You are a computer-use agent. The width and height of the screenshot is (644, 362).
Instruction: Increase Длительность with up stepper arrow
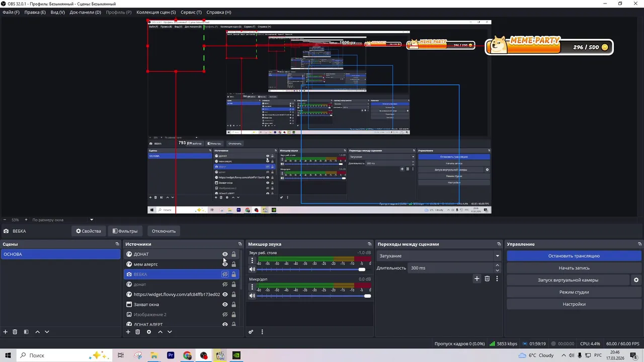498,265
